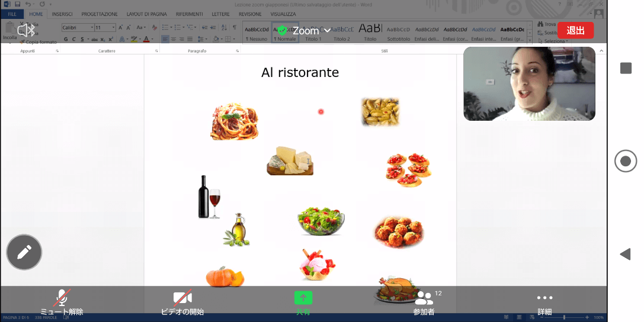Toggle the speaker Bluetooth audio icon

pos(27,30)
